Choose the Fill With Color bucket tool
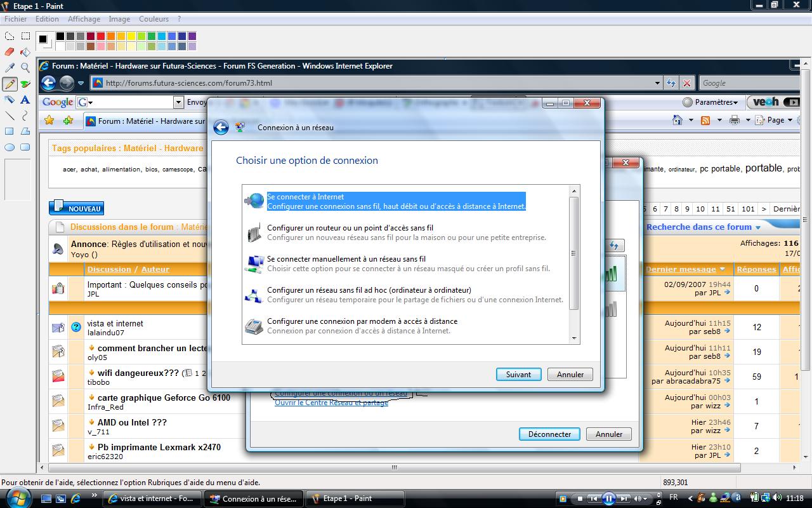Viewport: 812px width, 508px height. click(x=25, y=52)
